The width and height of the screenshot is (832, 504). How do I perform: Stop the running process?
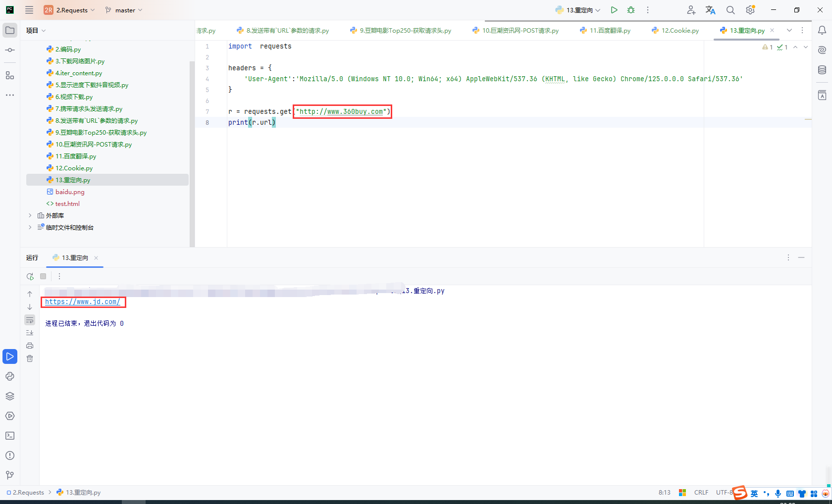(43, 276)
